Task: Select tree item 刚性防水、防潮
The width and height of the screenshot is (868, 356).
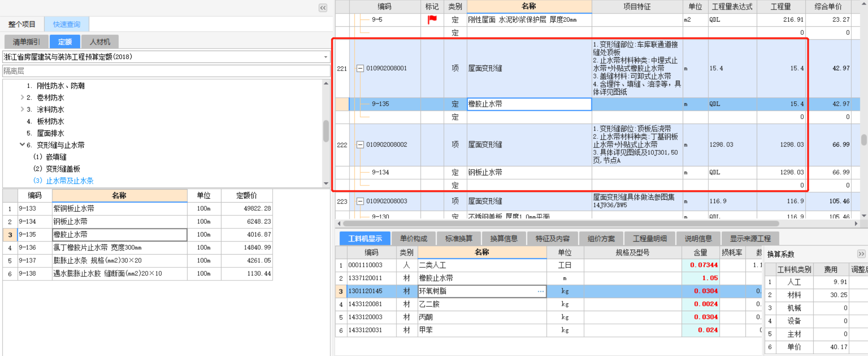Action: click(61, 85)
